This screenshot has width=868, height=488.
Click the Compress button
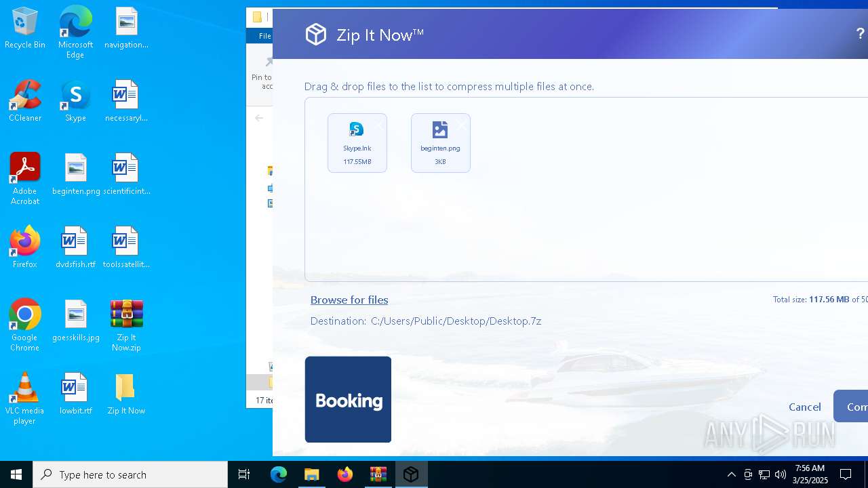(x=851, y=406)
